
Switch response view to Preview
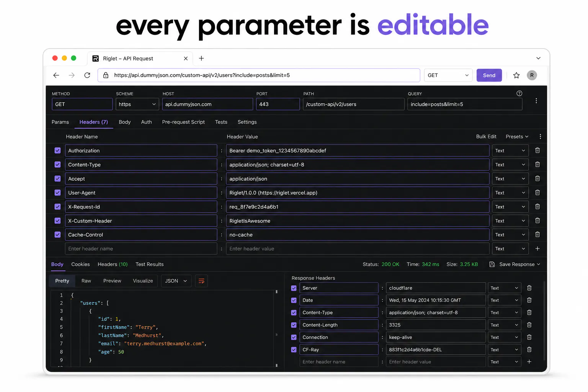coord(112,281)
